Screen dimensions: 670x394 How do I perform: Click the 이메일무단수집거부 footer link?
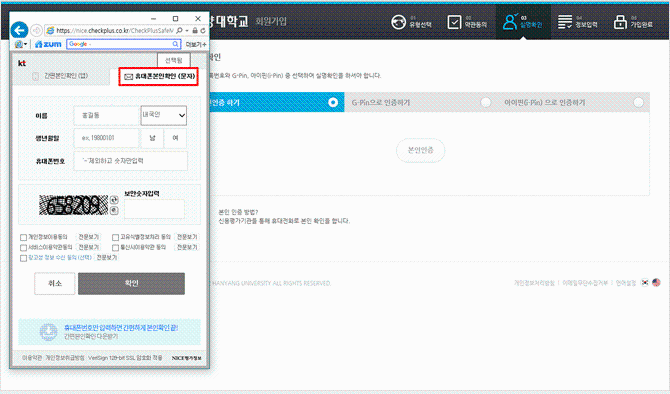coord(585,283)
